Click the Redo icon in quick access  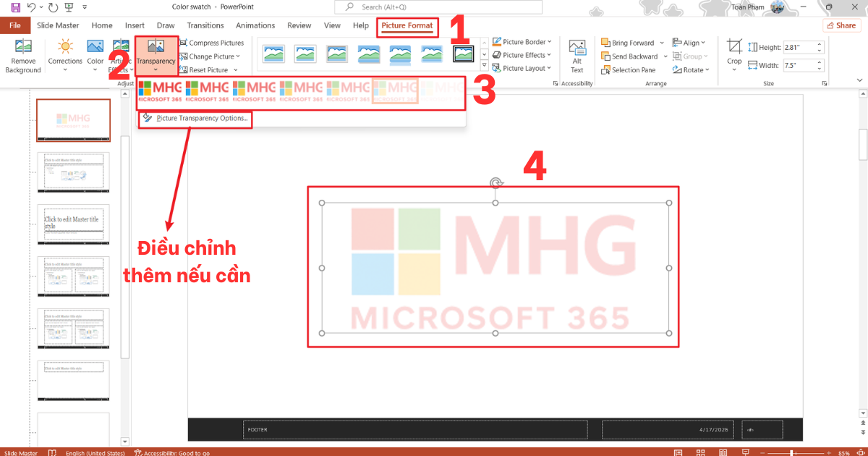tap(53, 7)
